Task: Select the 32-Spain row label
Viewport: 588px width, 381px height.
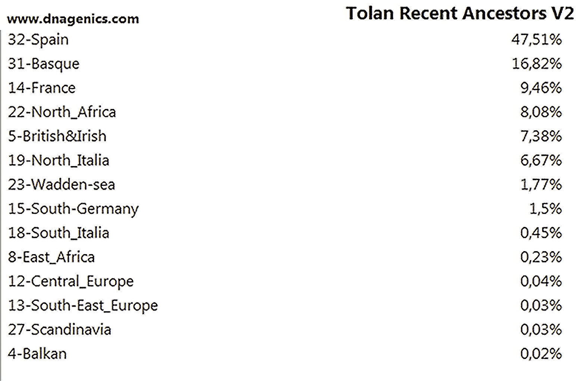Action: pyautogui.click(x=38, y=40)
